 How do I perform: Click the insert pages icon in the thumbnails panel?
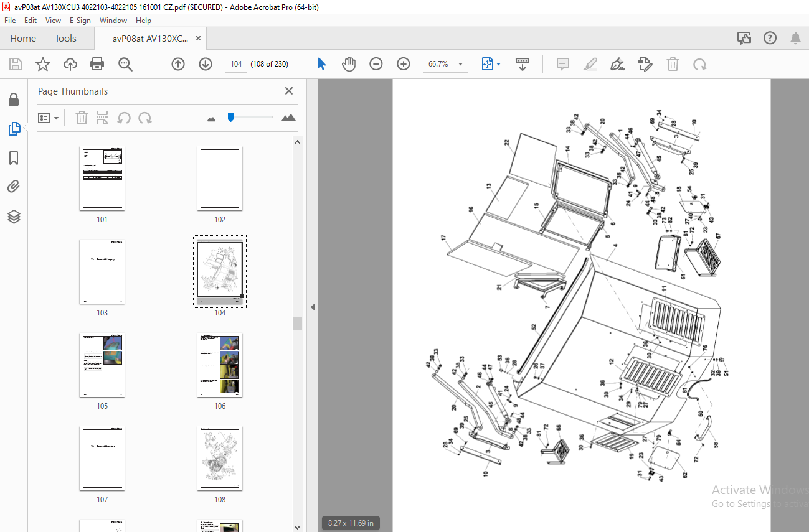point(103,118)
